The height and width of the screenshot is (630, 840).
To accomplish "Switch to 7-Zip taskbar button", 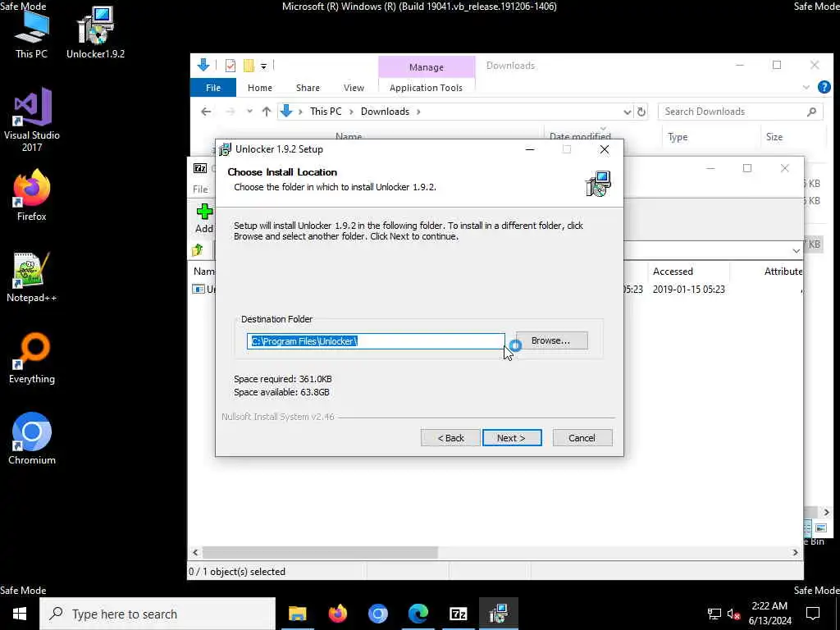I will point(458,614).
